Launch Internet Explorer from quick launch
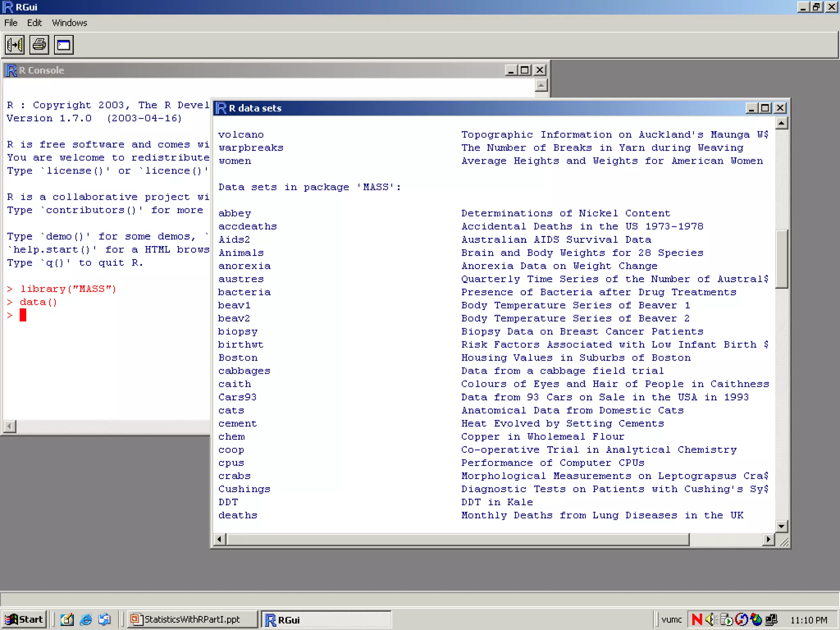The height and width of the screenshot is (630, 840). pyautogui.click(x=86, y=619)
